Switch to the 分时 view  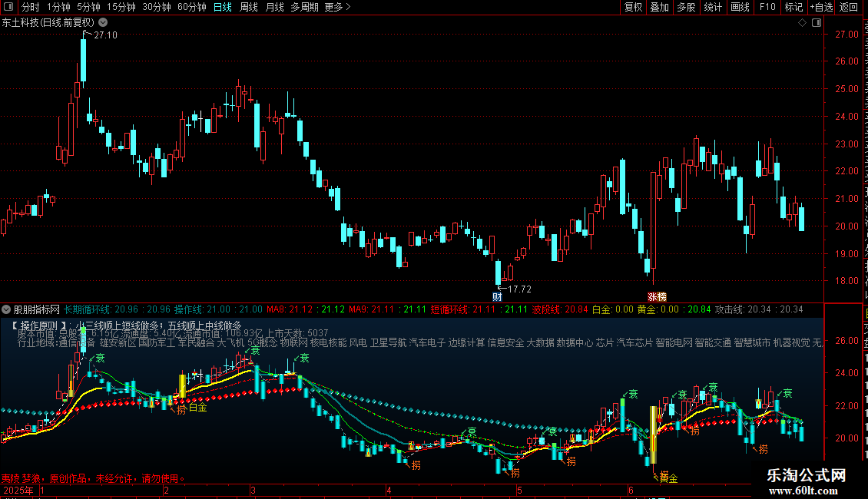coord(30,7)
